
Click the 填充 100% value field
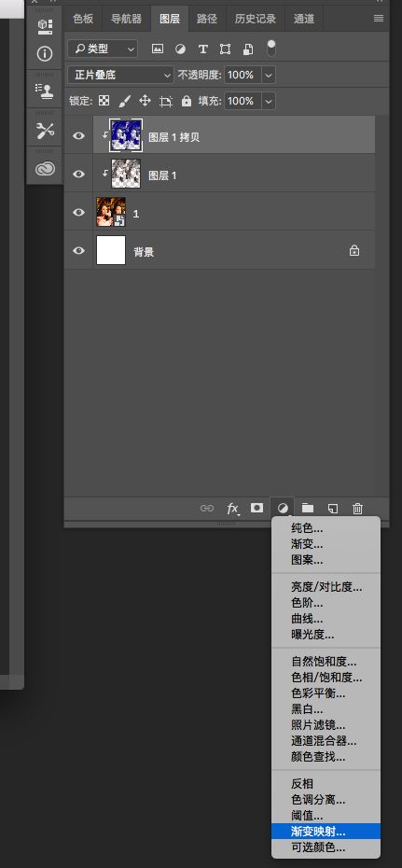(x=243, y=101)
